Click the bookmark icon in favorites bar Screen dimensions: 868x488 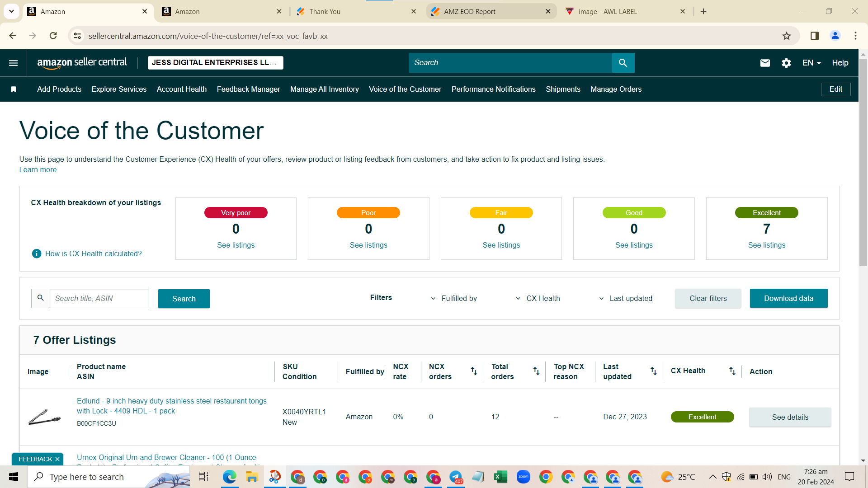14,89
